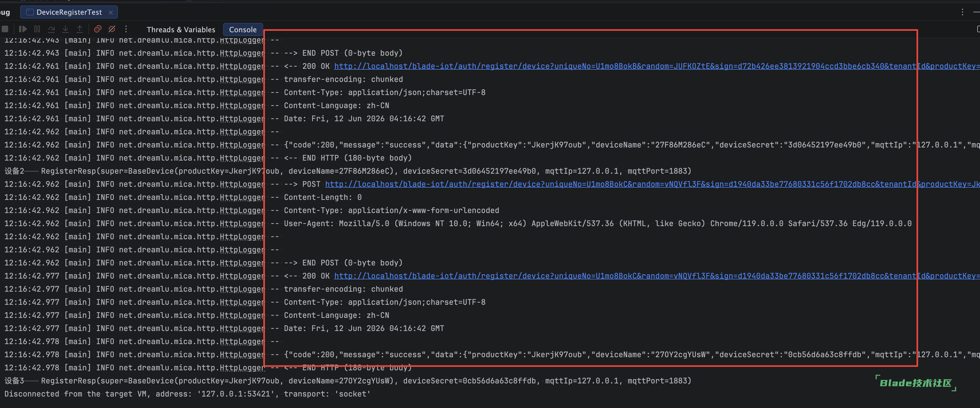Click the 12:16:42.962 '<-- END HTTP (180-byte body)' line
The image size is (980, 408).
point(208,158)
